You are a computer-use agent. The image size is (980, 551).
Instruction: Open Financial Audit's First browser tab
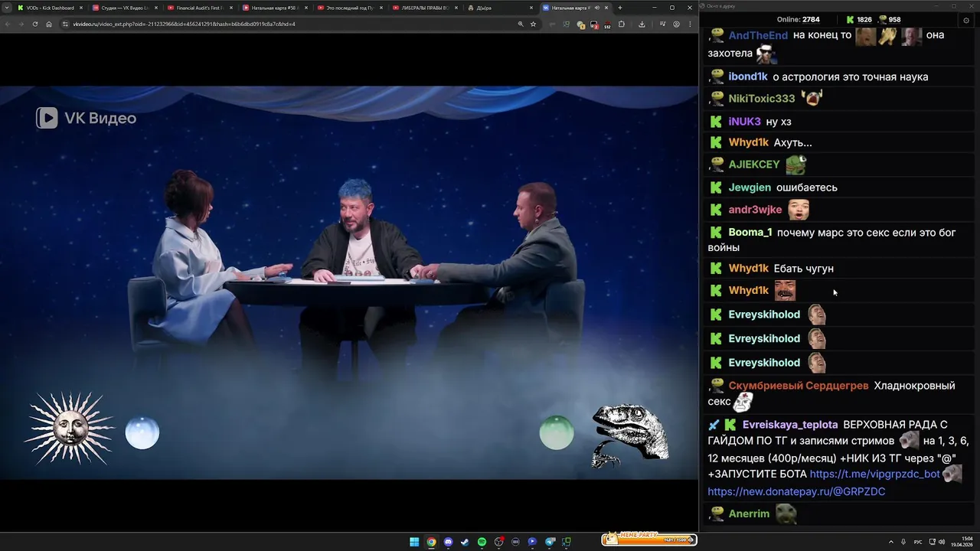click(x=200, y=8)
